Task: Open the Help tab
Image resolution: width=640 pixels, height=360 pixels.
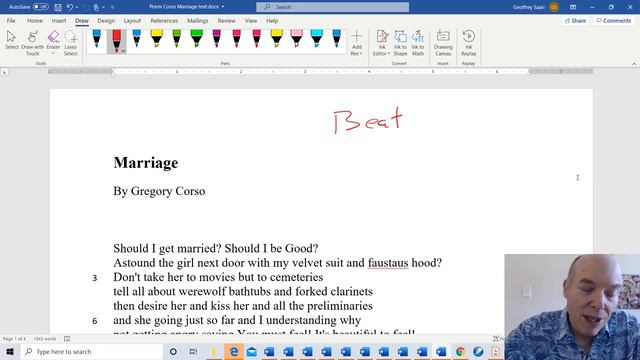Action: (272, 20)
